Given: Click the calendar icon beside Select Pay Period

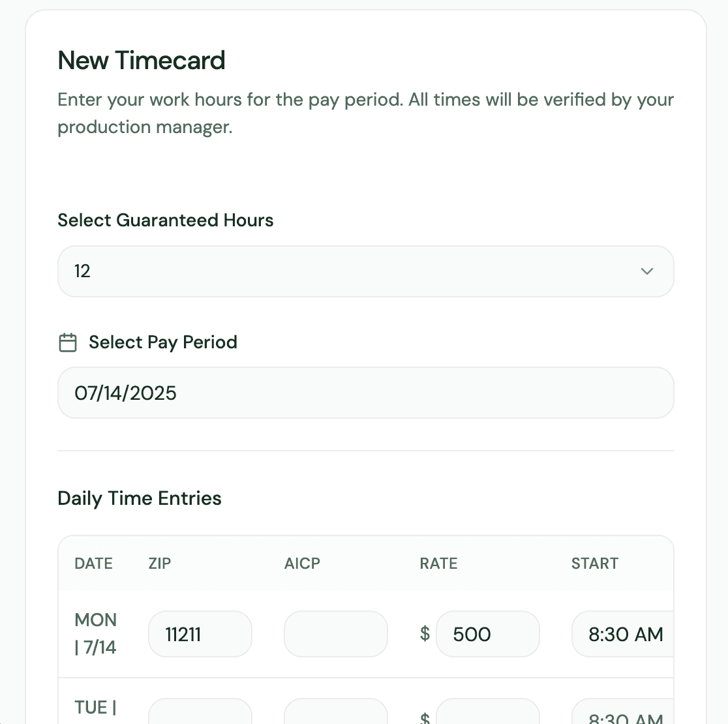Looking at the screenshot, I should tap(68, 342).
